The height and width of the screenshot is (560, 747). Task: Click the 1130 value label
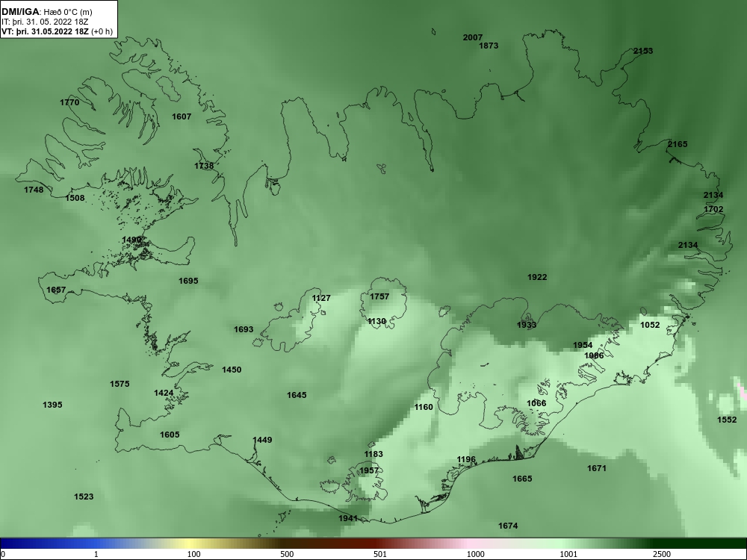click(376, 321)
